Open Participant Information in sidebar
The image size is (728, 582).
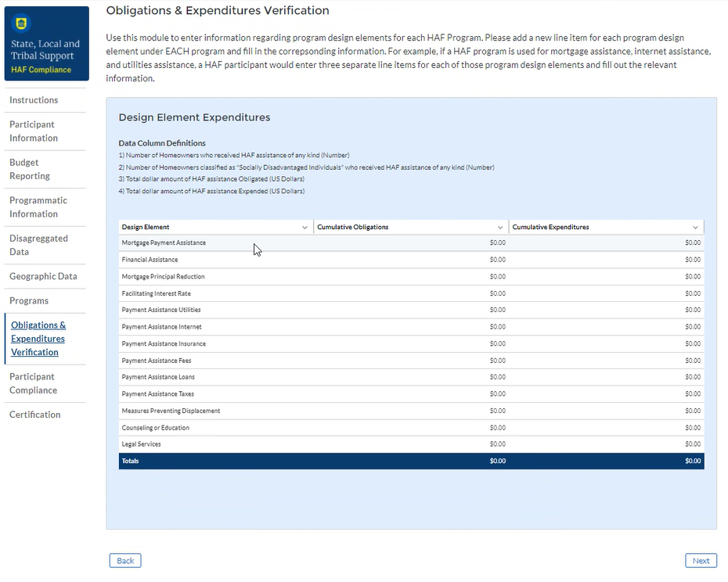[34, 131]
